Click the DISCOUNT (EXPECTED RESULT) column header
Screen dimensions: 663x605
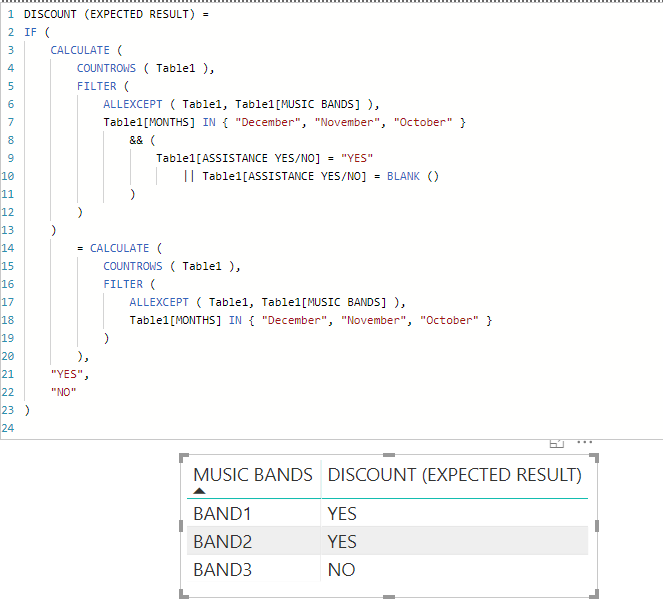(455, 475)
